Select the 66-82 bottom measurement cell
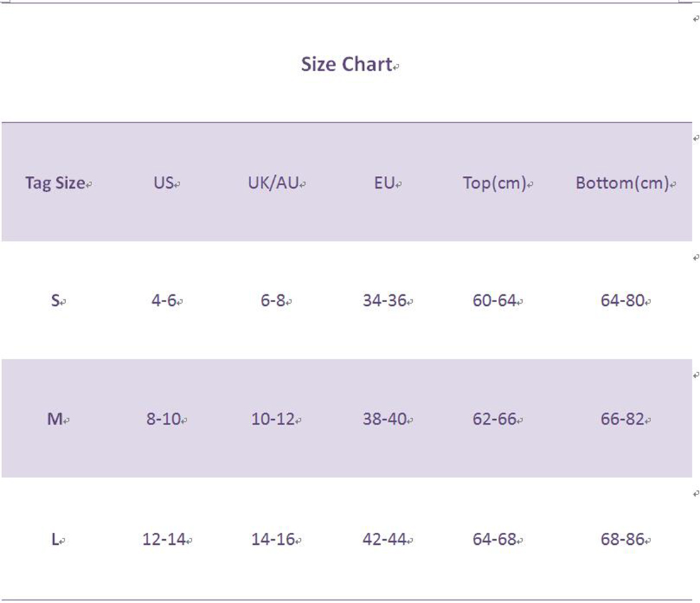This screenshot has width=700, height=603. [x=623, y=419]
